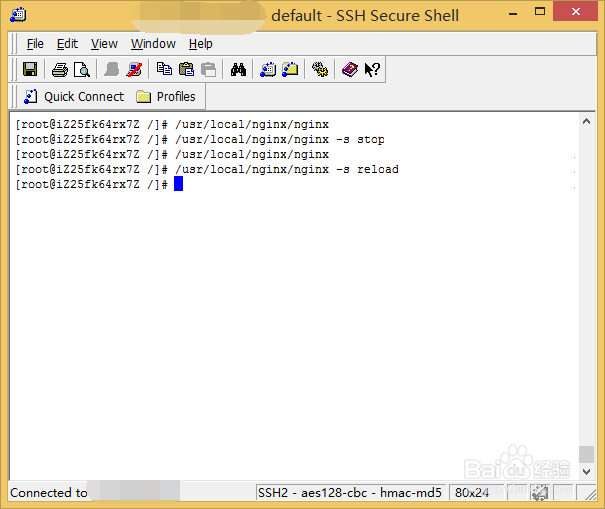Close the SSH Secure Shell window

click(575, 12)
